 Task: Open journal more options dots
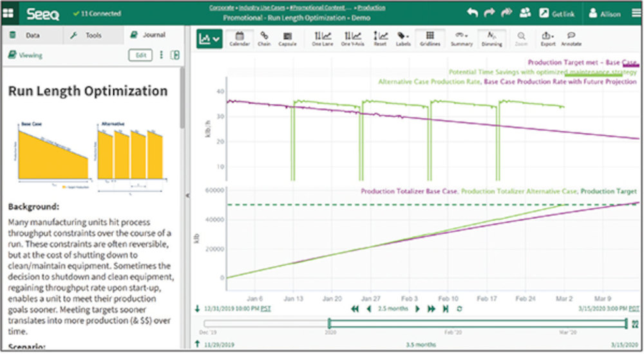tap(161, 55)
